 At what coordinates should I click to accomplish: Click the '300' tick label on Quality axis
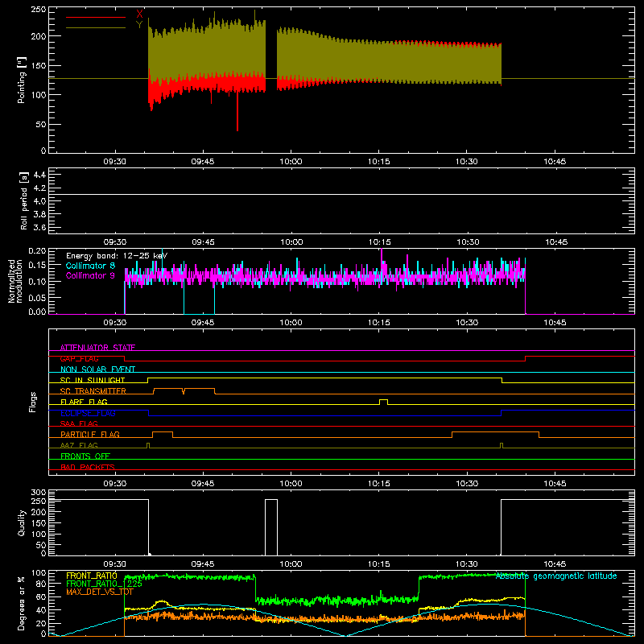tap(39, 492)
